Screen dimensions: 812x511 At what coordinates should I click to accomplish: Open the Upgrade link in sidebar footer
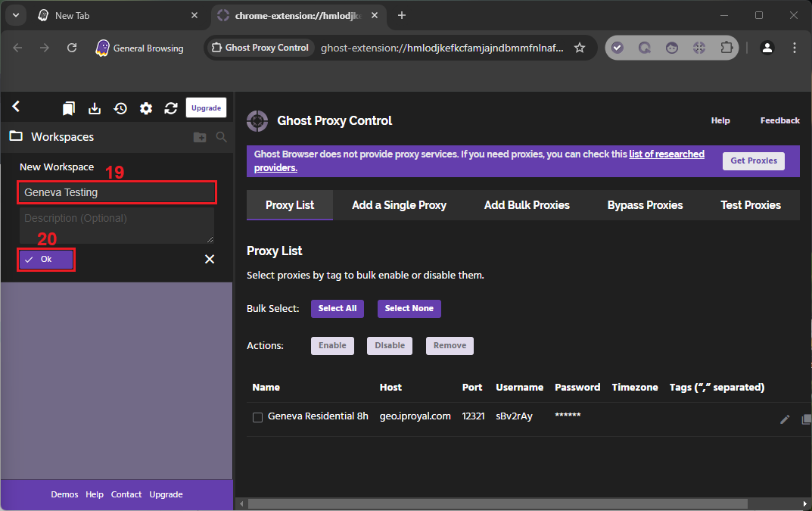coord(166,494)
